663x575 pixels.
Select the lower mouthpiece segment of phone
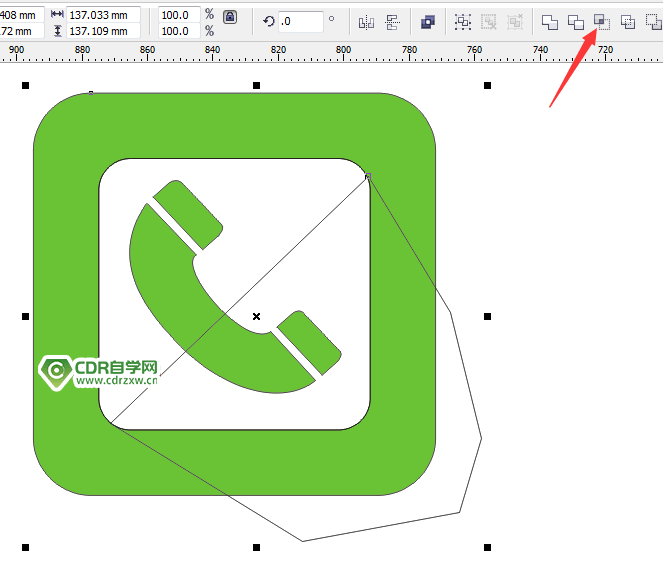pos(309,343)
